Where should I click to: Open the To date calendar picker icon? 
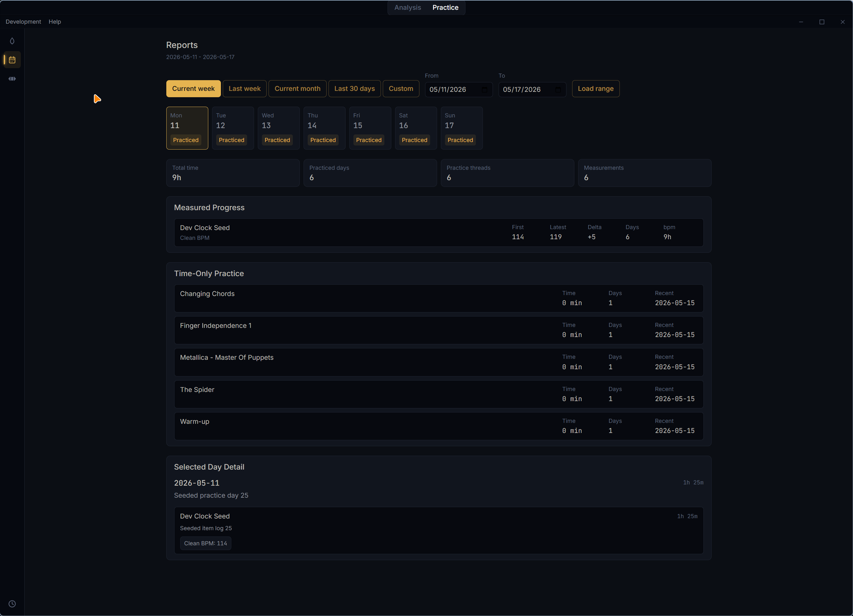(x=558, y=90)
